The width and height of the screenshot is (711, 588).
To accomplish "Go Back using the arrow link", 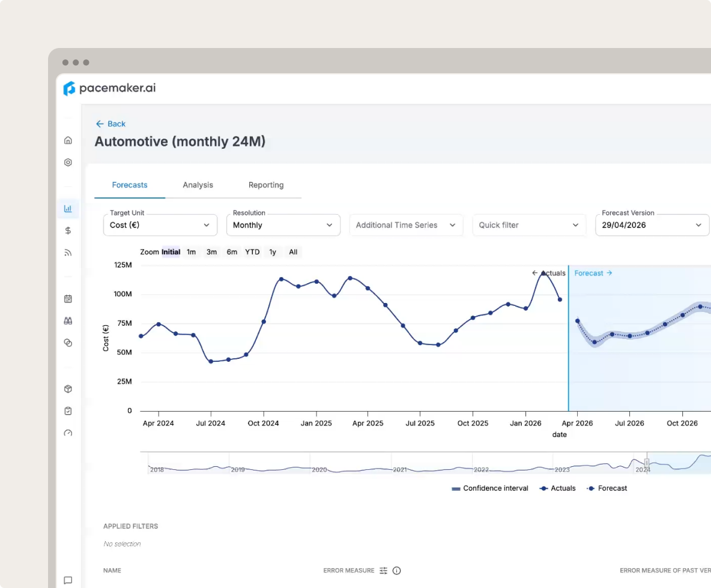I will [x=110, y=124].
